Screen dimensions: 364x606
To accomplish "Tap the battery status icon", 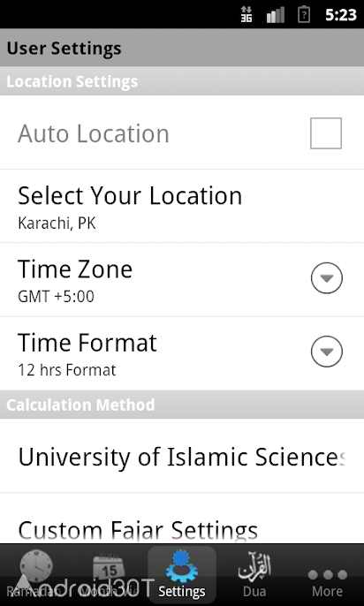I will [x=304, y=15].
